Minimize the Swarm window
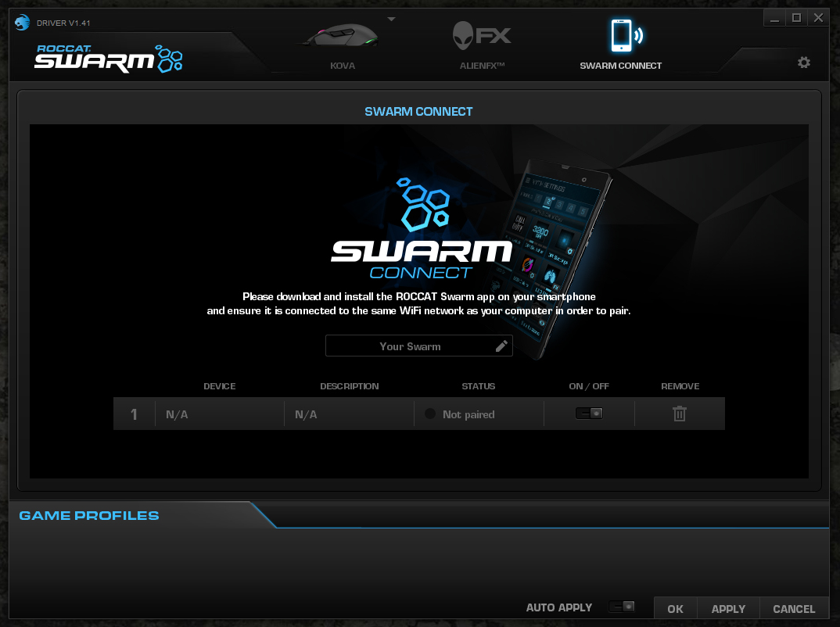This screenshot has width=840, height=627. [774, 18]
